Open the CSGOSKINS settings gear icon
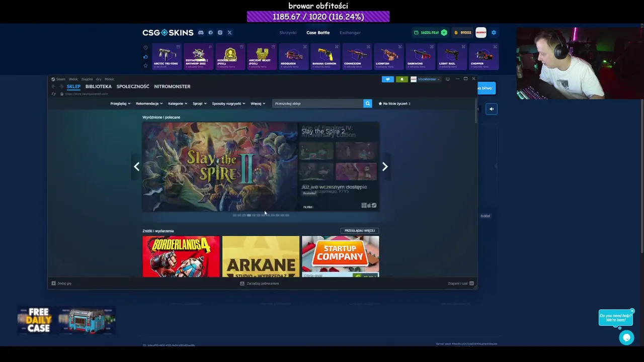 pos(494,33)
